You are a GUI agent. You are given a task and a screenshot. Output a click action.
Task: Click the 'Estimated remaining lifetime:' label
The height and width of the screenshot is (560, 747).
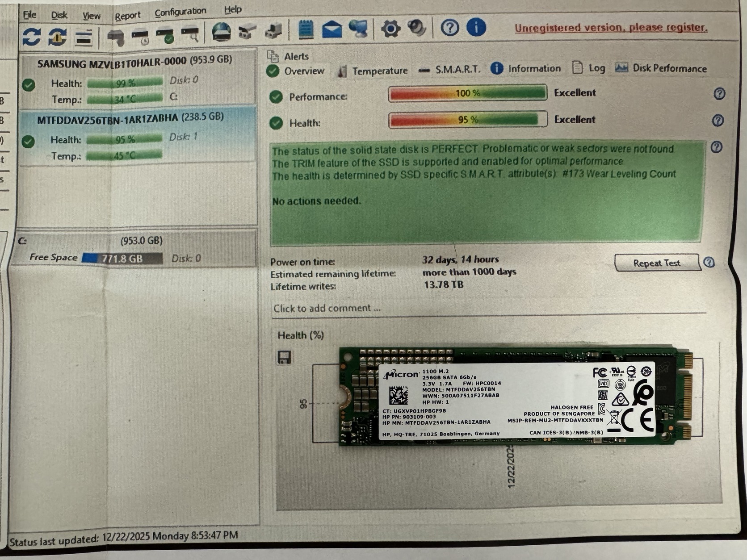pos(333,274)
